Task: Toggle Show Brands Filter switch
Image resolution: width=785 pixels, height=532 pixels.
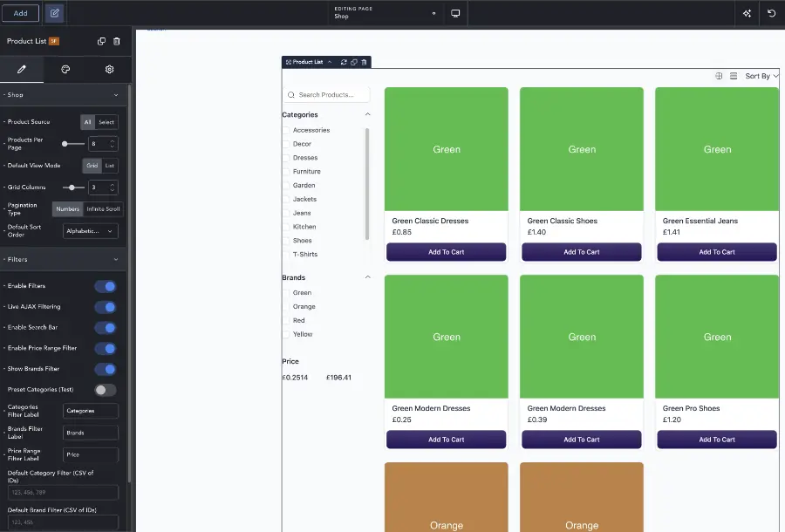Action: coord(106,369)
